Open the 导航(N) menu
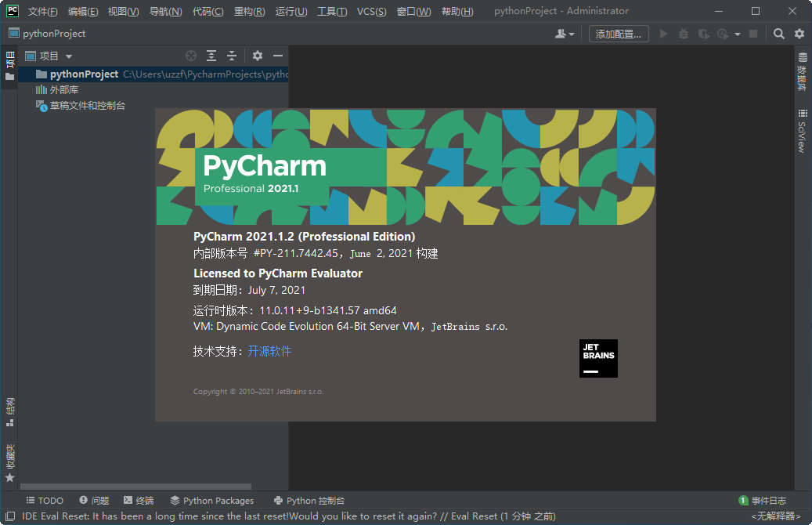Image resolution: width=812 pixels, height=525 pixels. tap(166, 12)
